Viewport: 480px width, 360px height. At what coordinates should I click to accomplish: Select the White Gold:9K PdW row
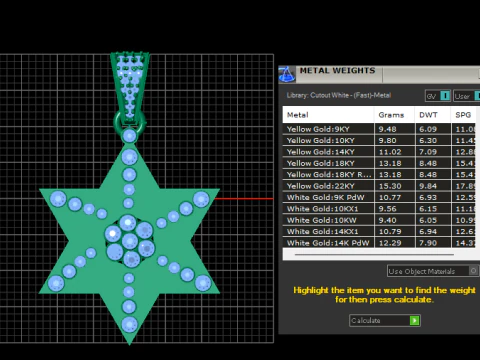pyautogui.click(x=379, y=197)
